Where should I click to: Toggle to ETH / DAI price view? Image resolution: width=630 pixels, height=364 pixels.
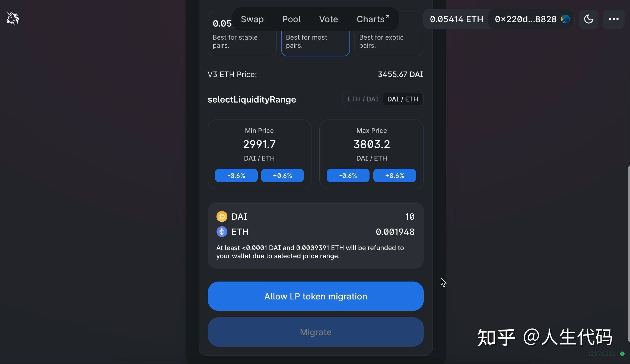[x=363, y=99]
